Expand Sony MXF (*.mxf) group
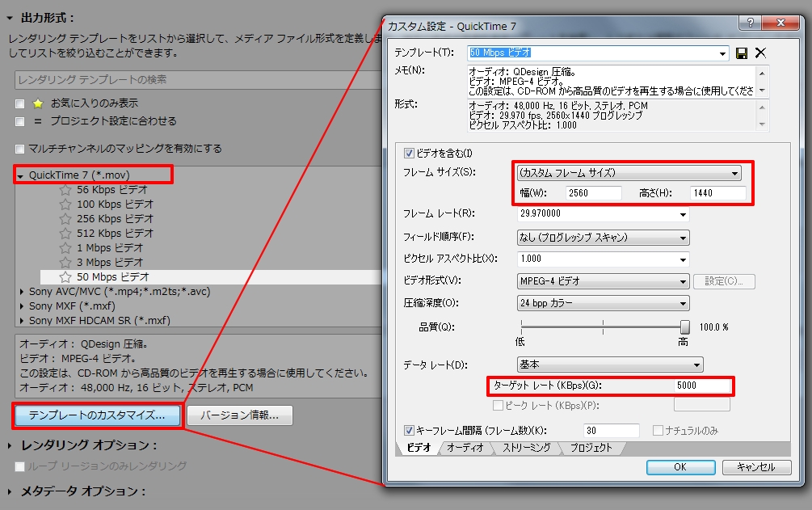This screenshot has width=812, height=510. [21, 306]
